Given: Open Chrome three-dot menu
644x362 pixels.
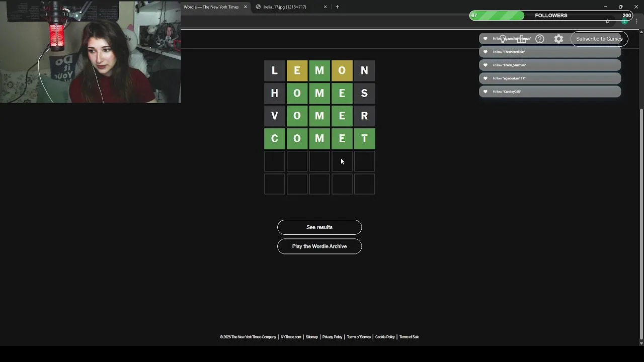Looking at the screenshot, I should click(x=637, y=21).
